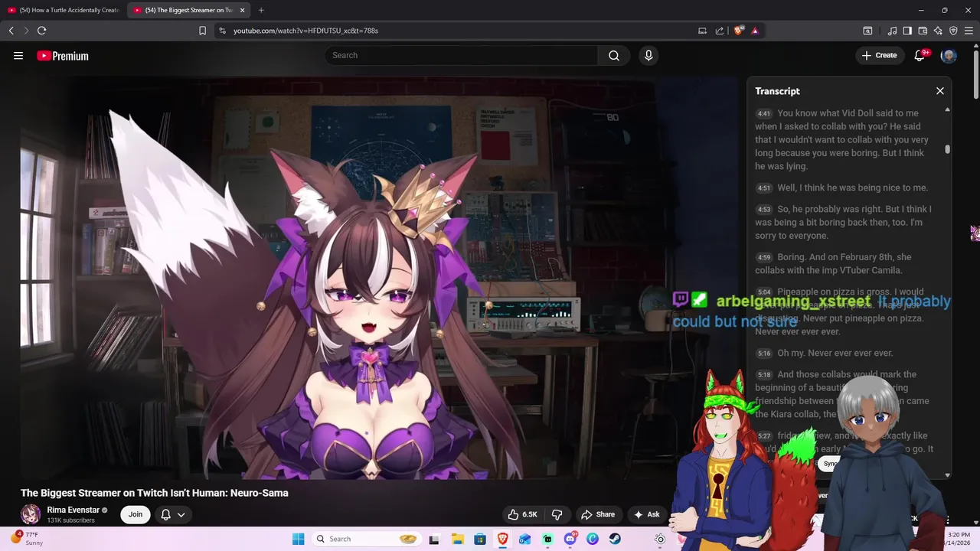
Task: Open Microsoft Store from taskbar
Action: point(480,539)
